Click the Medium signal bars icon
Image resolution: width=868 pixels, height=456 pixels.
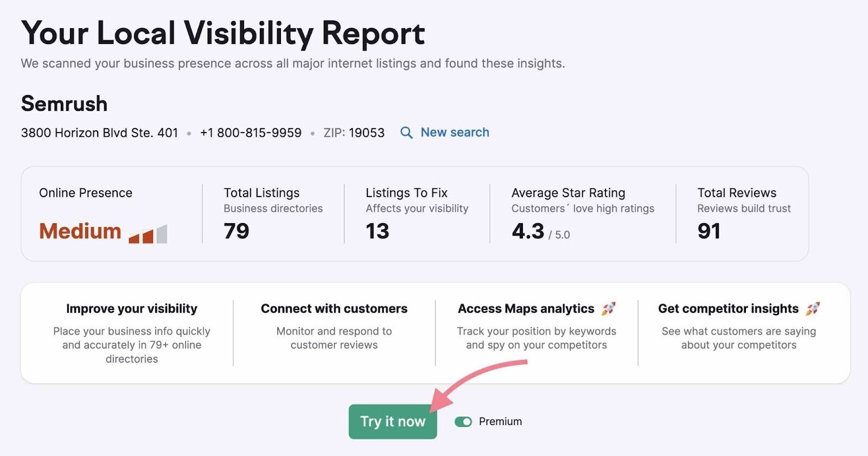[148, 234]
